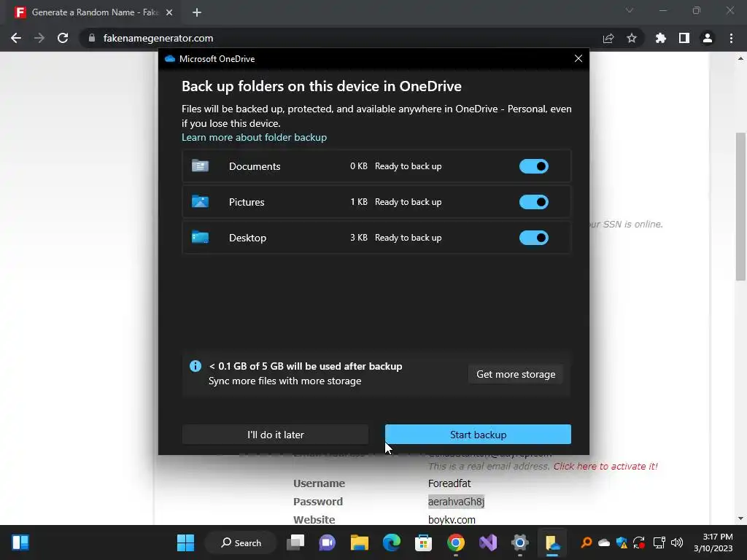Screen dimensions: 747x560
Task: Click the Desktop folder icon
Action: [200, 237]
